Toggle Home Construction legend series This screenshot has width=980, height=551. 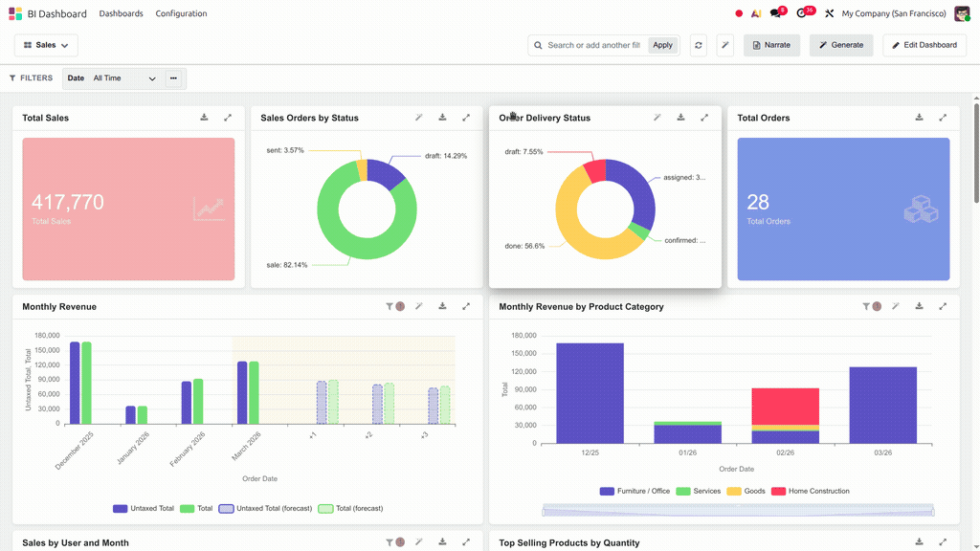(x=810, y=491)
